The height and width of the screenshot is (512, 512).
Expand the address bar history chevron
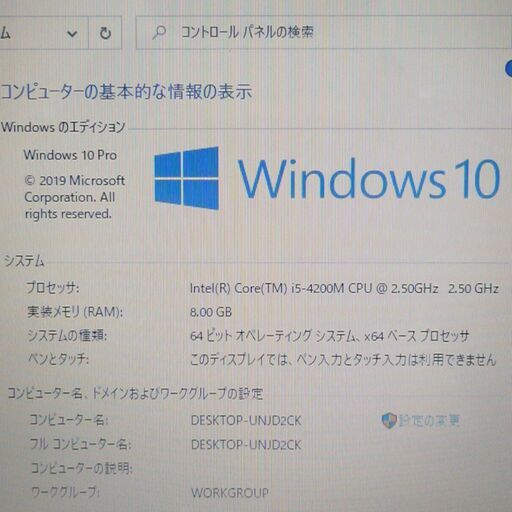click(x=72, y=33)
